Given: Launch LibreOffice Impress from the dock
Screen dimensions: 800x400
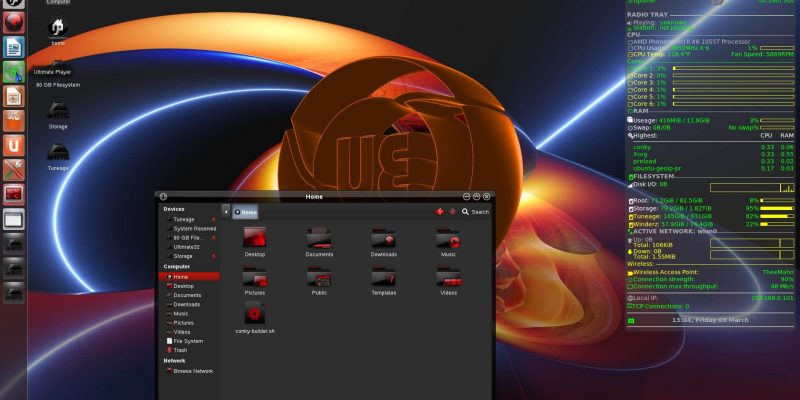Looking at the screenshot, I should point(14,96).
